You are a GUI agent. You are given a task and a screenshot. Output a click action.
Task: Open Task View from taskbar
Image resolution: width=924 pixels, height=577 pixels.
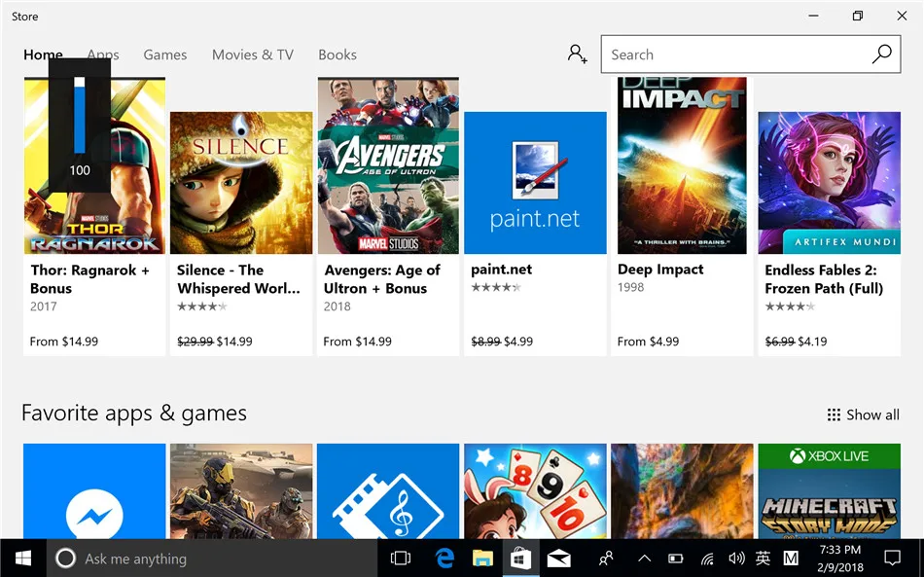click(401, 559)
